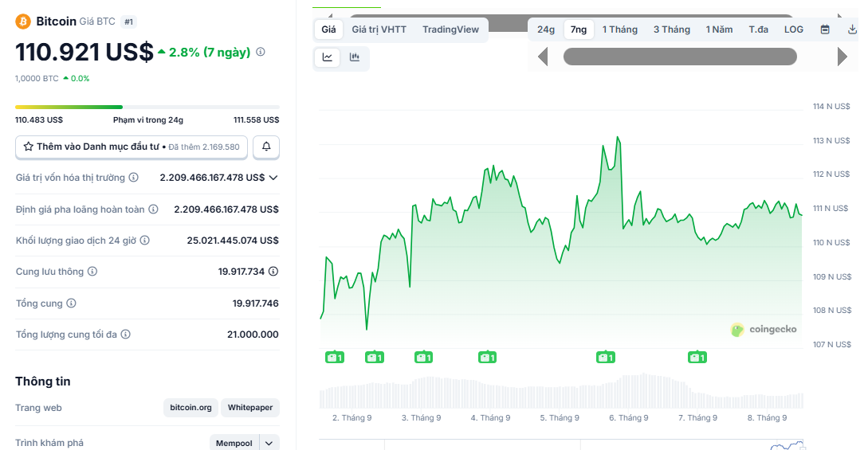Select the 3 Tháng time range

point(671,29)
